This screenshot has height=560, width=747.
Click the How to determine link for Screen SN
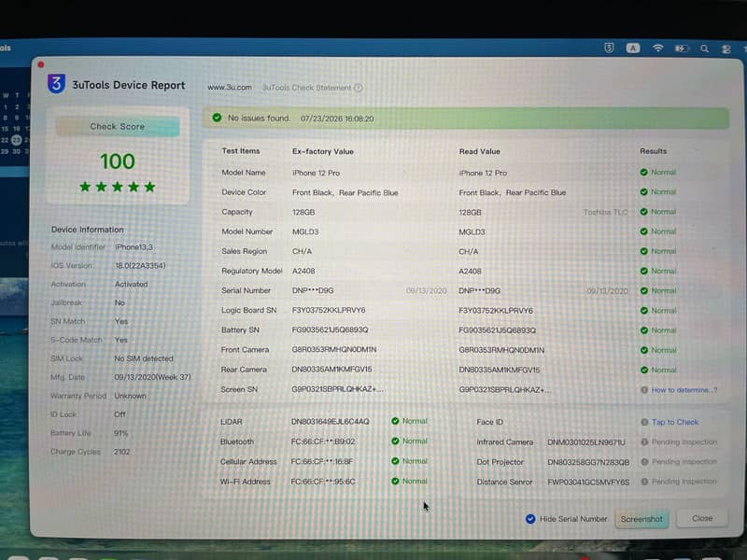[x=684, y=390]
